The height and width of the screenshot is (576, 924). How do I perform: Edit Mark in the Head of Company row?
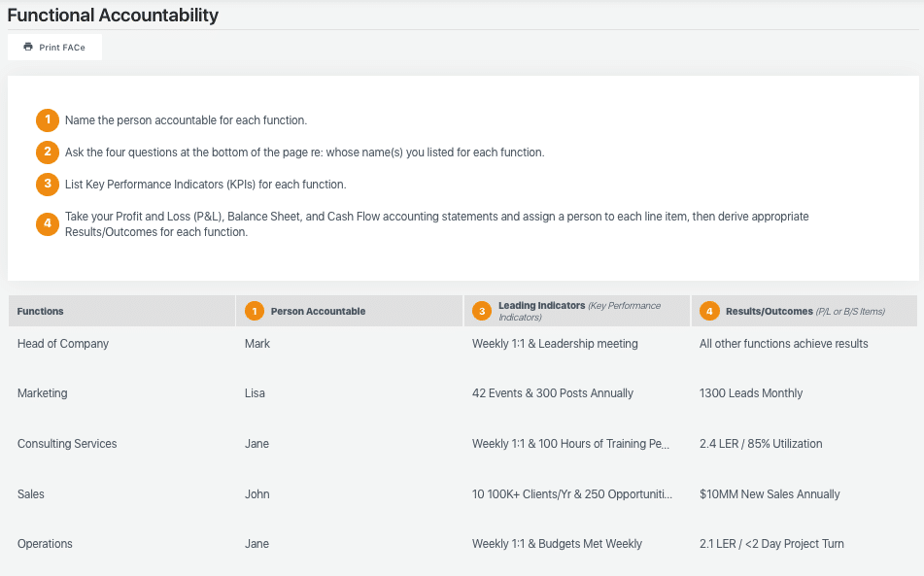pos(257,343)
